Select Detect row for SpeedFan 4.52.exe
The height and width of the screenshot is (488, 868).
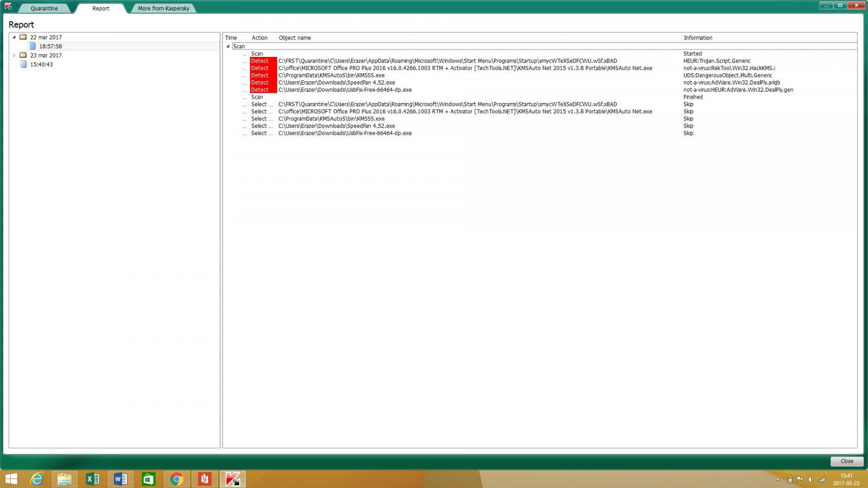[540, 82]
